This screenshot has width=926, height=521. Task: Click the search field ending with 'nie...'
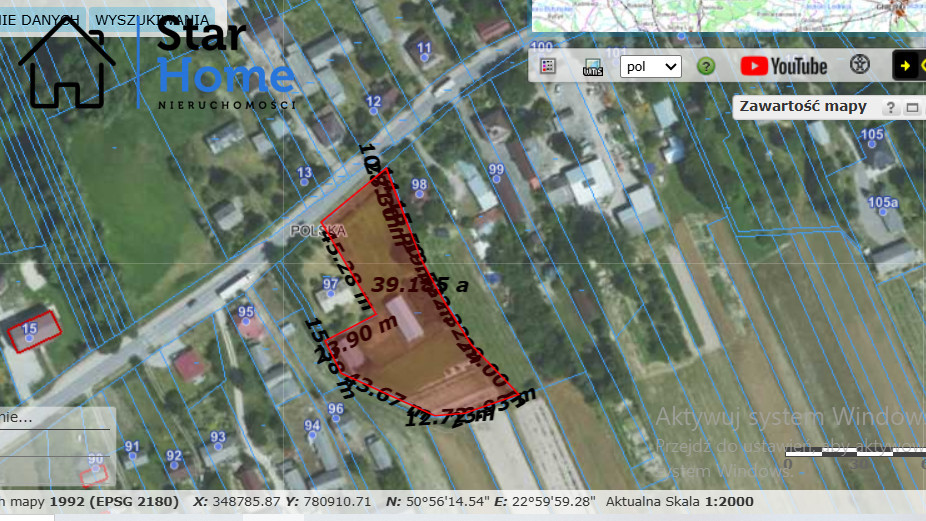click(56, 418)
